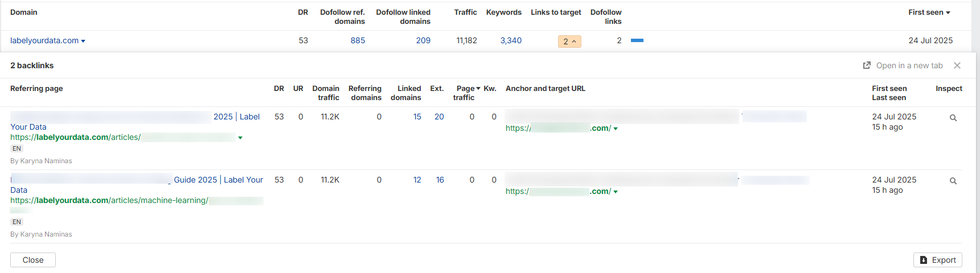980x273 pixels.
Task: Click the second row's EN language tag
Action: coord(17,222)
